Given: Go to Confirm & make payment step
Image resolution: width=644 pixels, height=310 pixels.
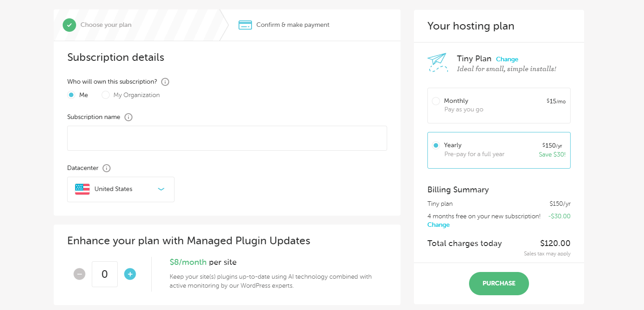Looking at the screenshot, I should tap(293, 25).
